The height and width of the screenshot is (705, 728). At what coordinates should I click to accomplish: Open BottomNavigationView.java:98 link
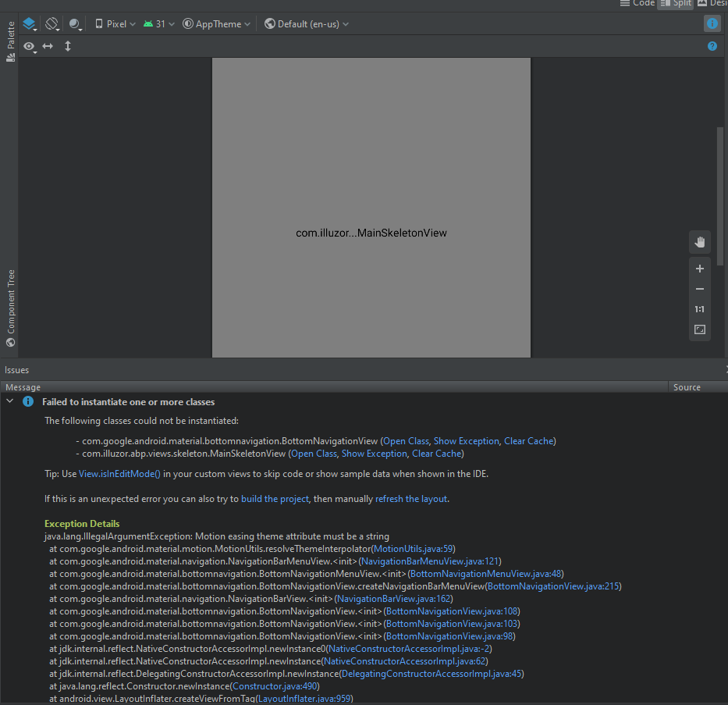click(x=449, y=637)
